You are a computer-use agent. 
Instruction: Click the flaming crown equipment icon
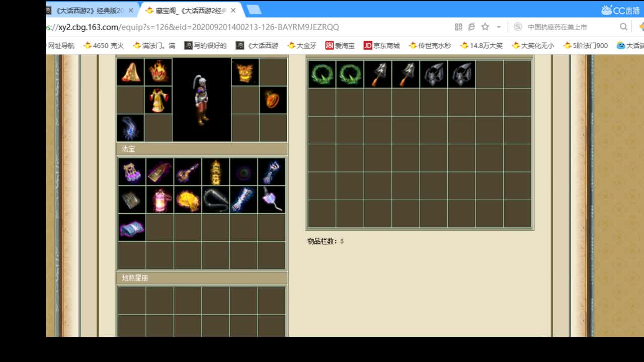[158, 72]
